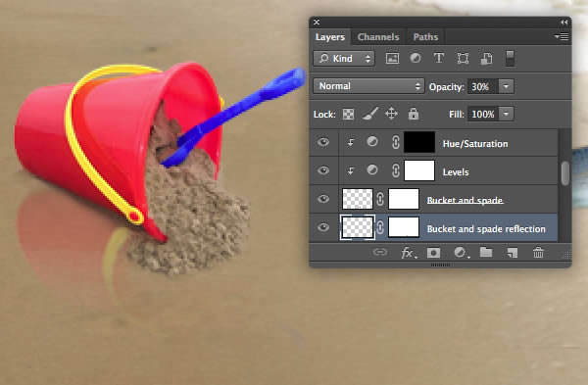This screenshot has width=588, height=385.
Task: Hide the Bucket and spade reflection layer
Action: pyautogui.click(x=323, y=227)
